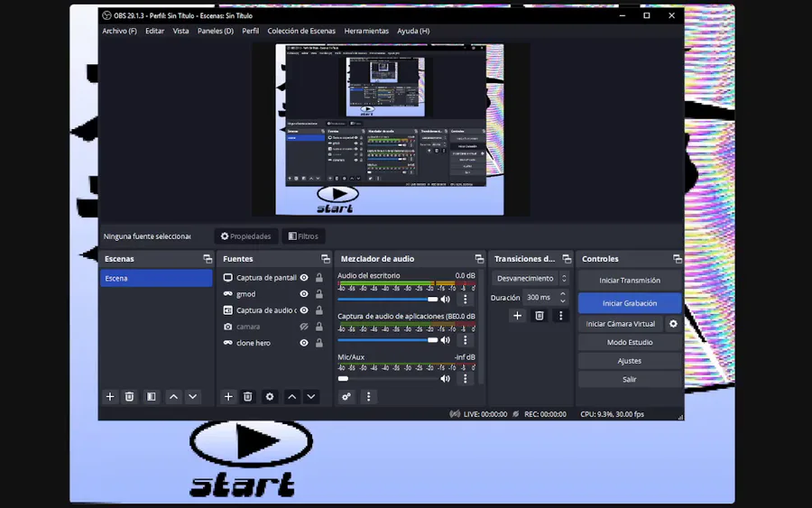Delete transition with trash icon
This screenshot has height=508, width=812.
point(540,316)
